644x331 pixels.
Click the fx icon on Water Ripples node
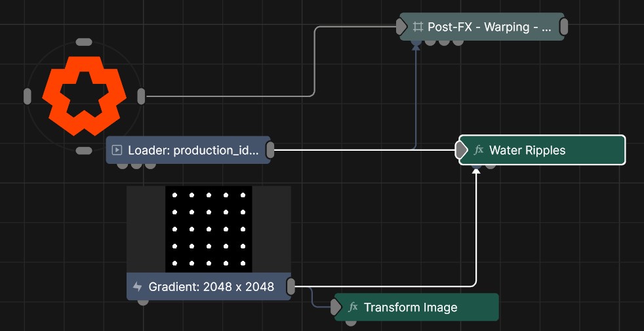point(479,150)
